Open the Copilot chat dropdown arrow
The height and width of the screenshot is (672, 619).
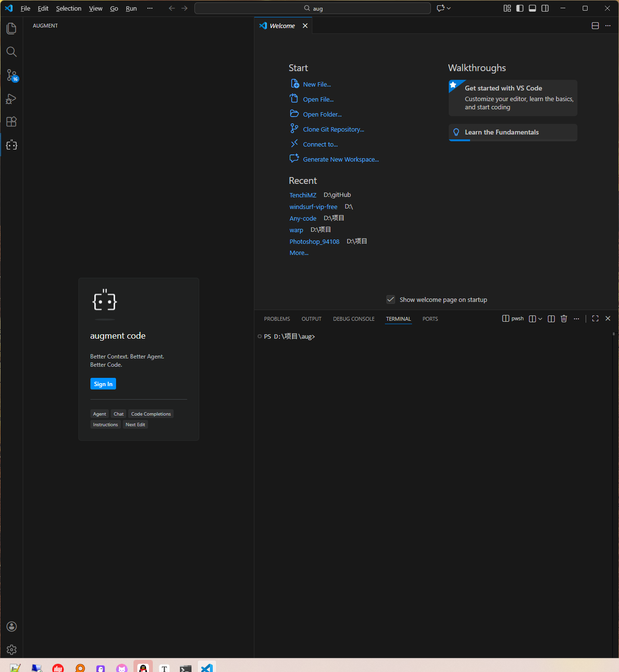click(x=449, y=8)
